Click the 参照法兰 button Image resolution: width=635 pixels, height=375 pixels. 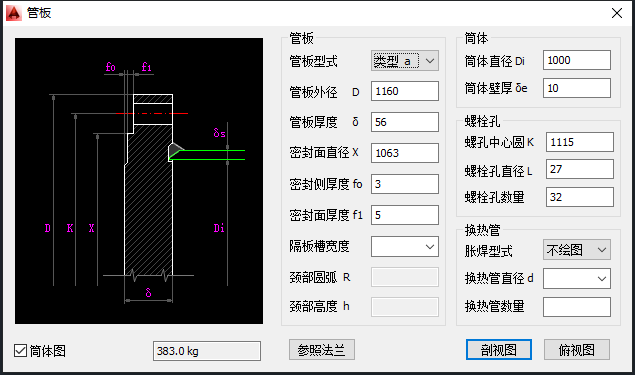click(322, 350)
